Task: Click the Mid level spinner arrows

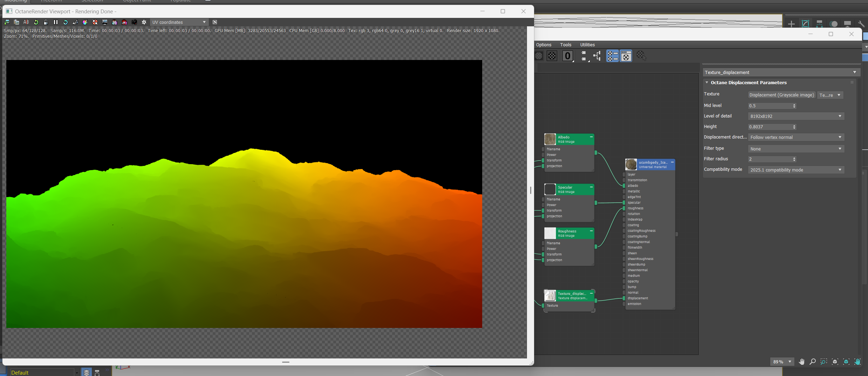Action: 794,106
